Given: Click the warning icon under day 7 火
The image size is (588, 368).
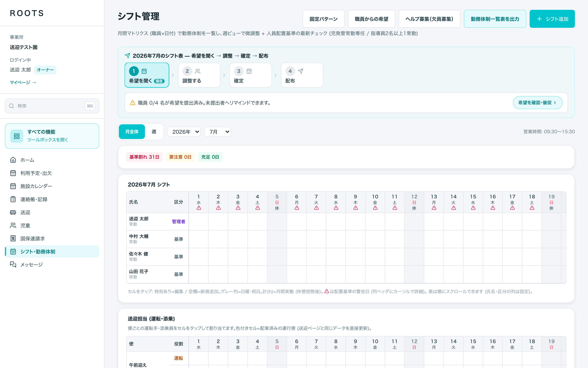Looking at the screenshot, I should (x=316, y=208).
